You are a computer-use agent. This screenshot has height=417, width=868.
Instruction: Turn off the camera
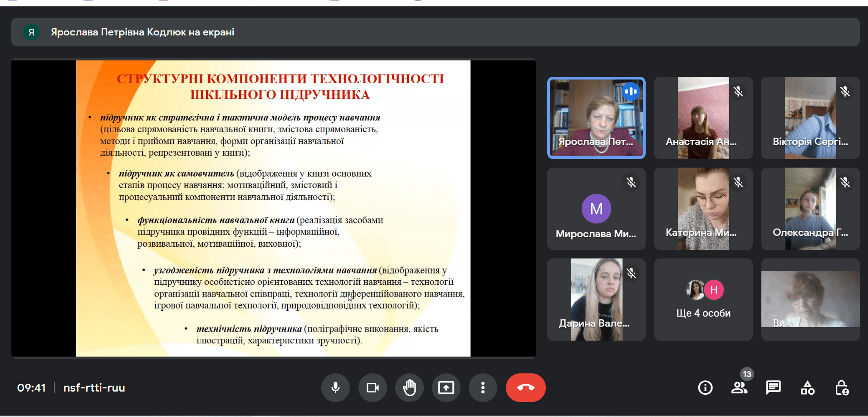point(373,387)
